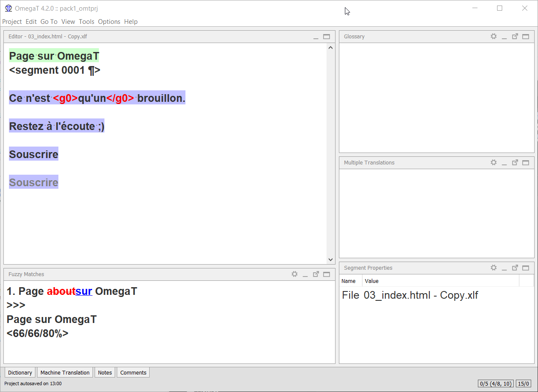538x392 pixels.
Task: Click the '15/0' length indicator
Action: coord(523,383)
